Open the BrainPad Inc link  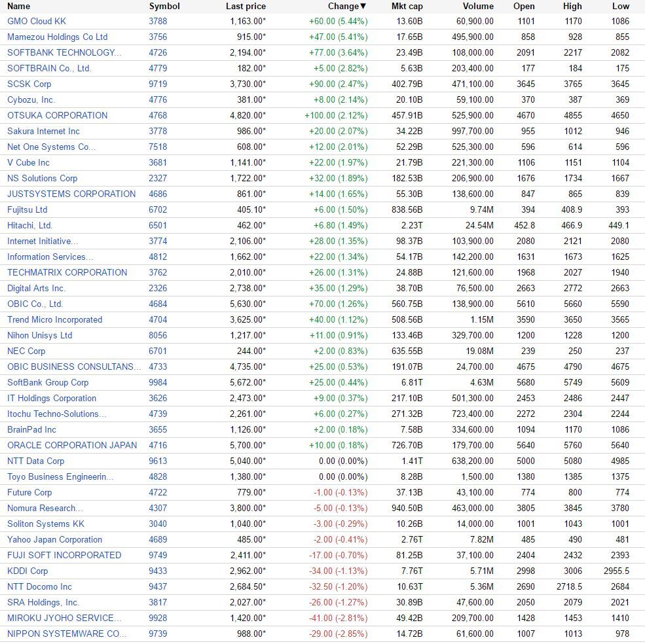coord(31,430)
